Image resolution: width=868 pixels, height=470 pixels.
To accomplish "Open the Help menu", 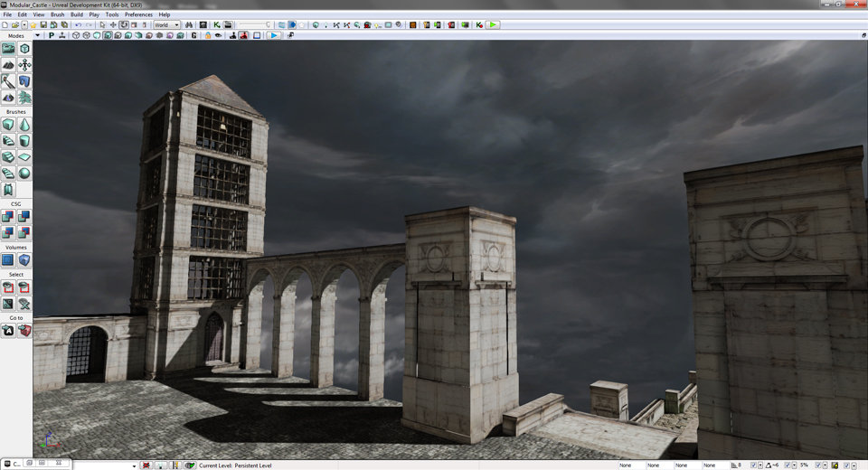I will pos(165,15).
